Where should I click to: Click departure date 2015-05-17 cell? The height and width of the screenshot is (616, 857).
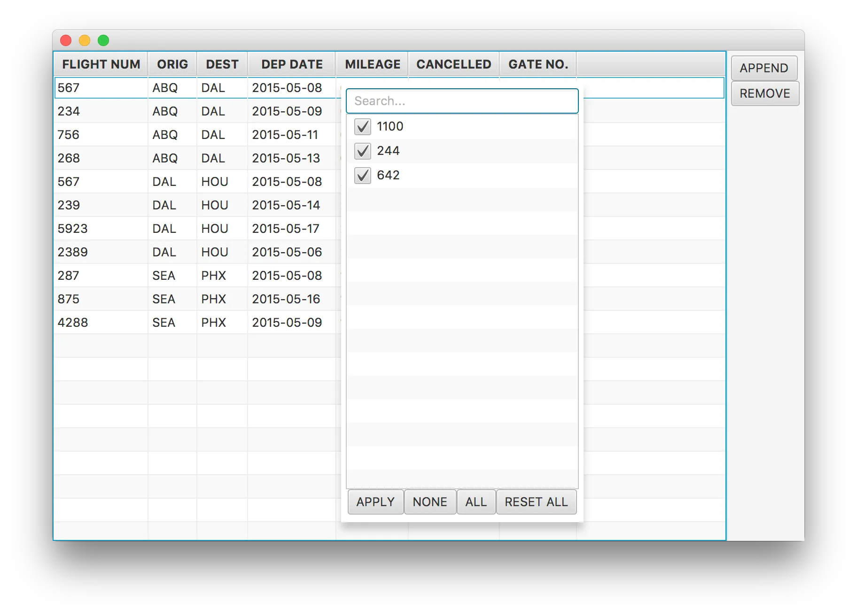coord(292,229)
